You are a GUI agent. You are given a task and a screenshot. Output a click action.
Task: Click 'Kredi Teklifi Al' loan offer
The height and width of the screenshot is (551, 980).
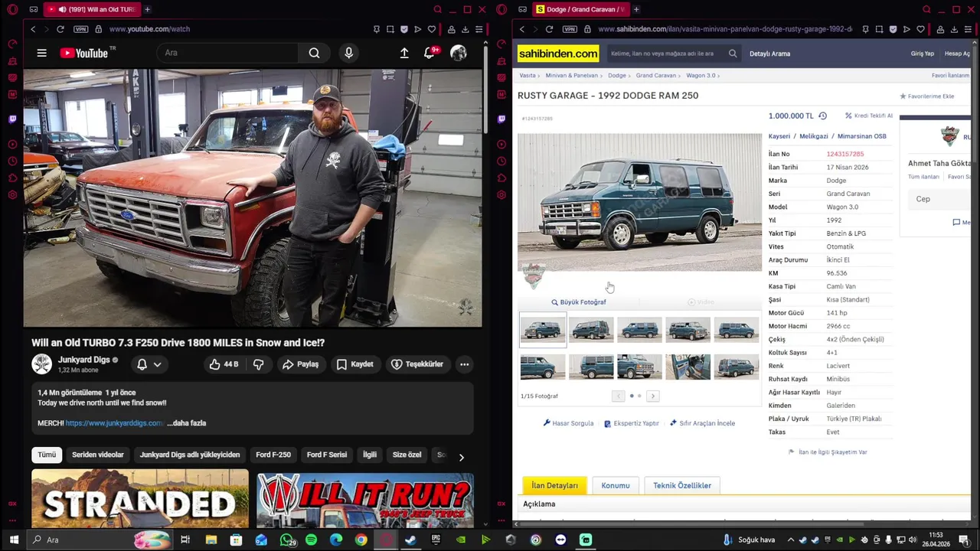pyautogui.click(x=869, y=116)
